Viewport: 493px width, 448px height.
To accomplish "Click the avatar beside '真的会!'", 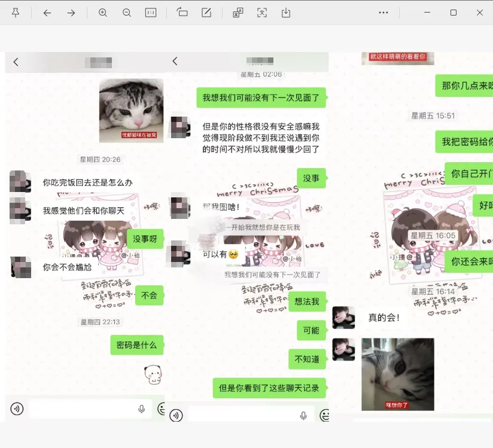I will point(343,318).
